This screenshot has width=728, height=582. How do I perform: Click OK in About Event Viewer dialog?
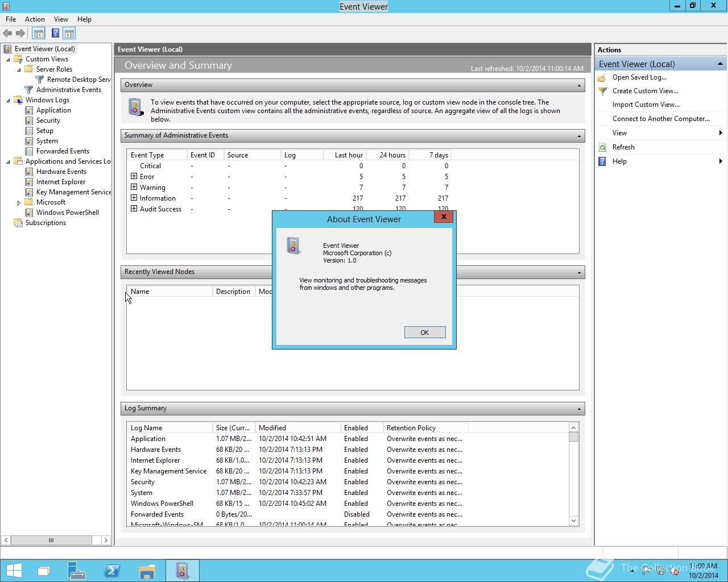pos(425,332)
